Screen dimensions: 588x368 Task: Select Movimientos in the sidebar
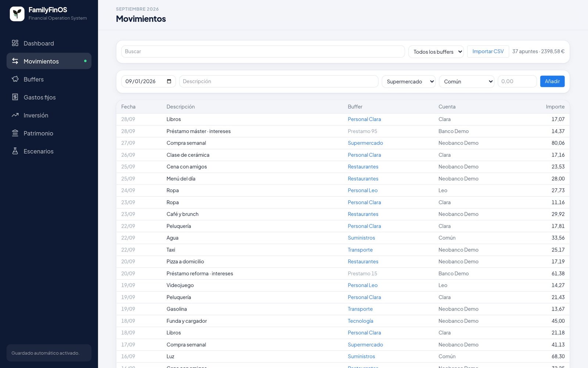click(49, 61)
